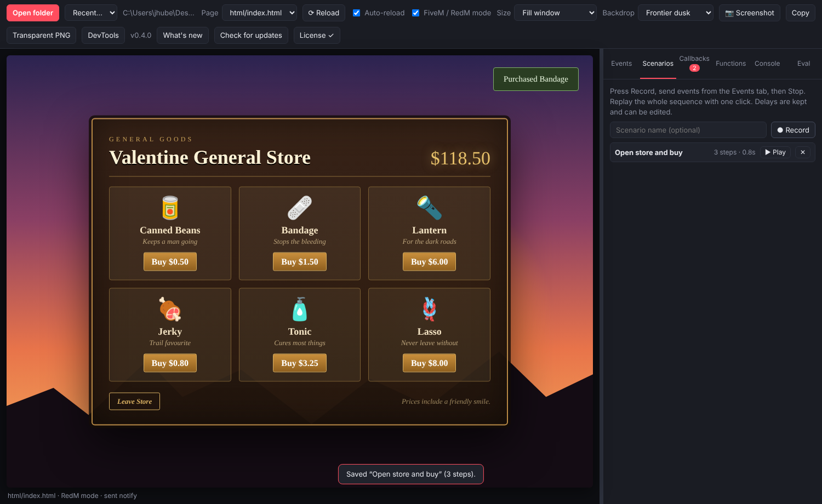Click the 'Open store and buy' scenario name
822x504 pixels.
[649, 152]
